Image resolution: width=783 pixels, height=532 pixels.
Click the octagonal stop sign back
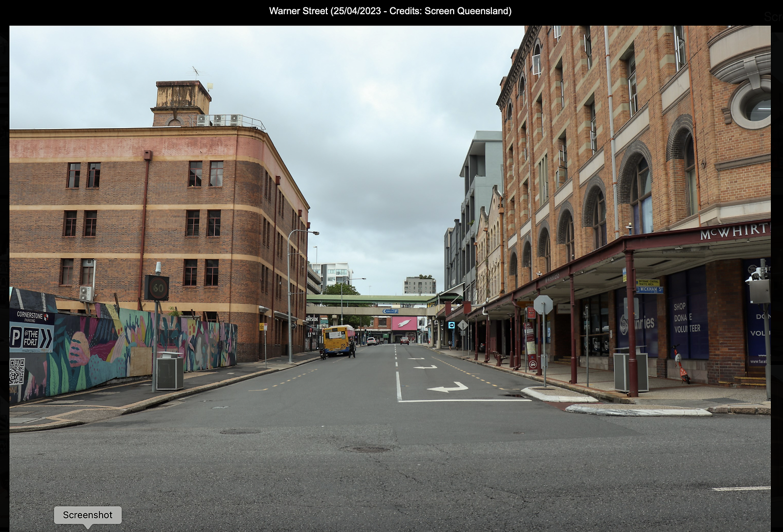543,305
